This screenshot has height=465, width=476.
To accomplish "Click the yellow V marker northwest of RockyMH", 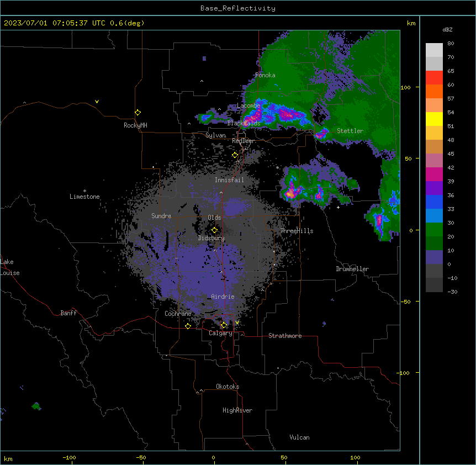I will (x=97, y=102).
